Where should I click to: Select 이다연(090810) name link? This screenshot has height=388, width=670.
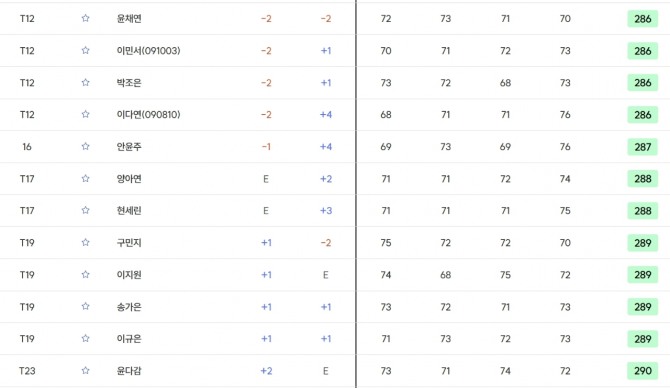[148, 115]
